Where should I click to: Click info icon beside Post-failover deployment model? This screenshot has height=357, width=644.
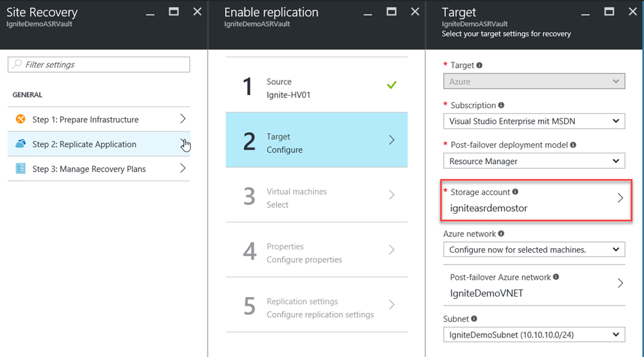[573, 145]
